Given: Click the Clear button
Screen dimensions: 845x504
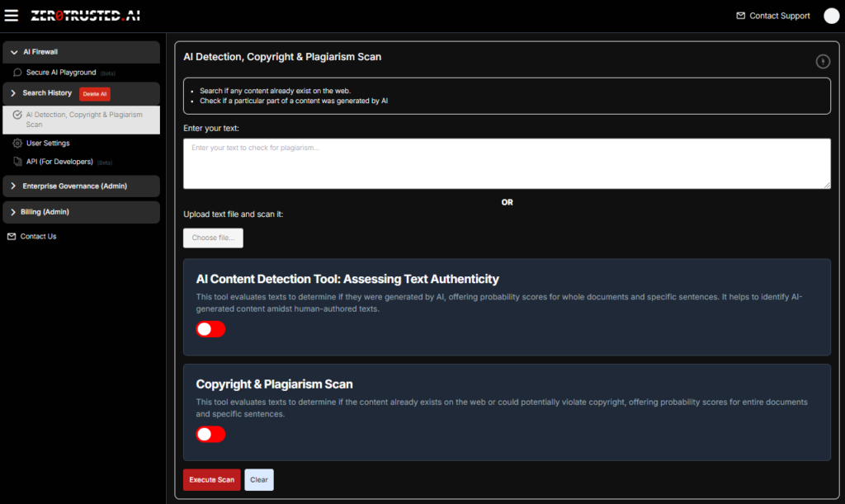Looking at the screenshot, I should coord(258,480).
